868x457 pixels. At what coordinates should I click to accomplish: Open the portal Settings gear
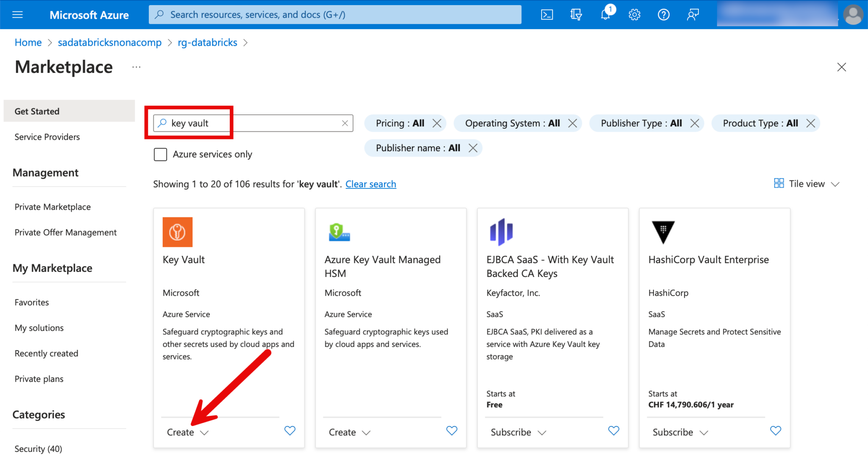(634, 15)
